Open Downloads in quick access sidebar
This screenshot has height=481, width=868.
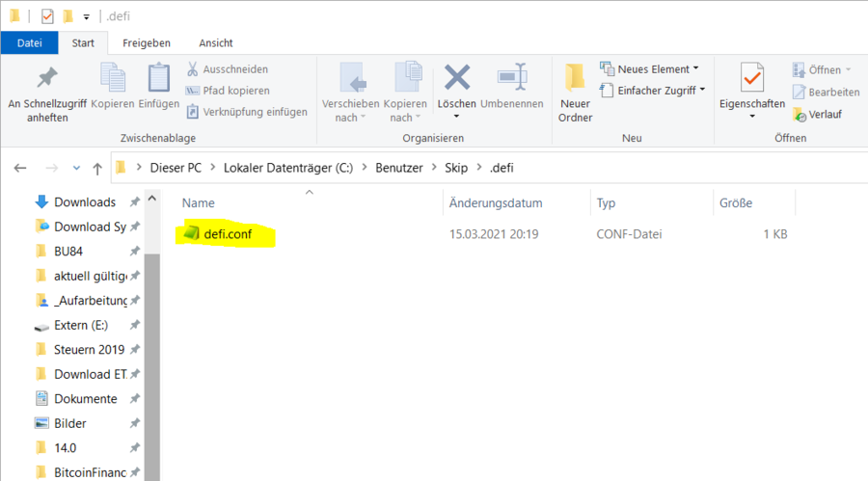tap(84, 201)
